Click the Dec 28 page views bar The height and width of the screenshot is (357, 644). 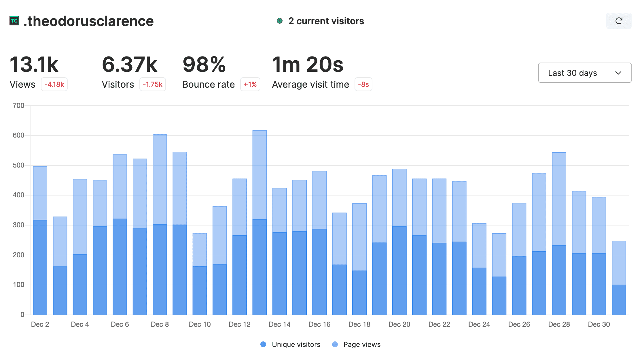[559, 199]
